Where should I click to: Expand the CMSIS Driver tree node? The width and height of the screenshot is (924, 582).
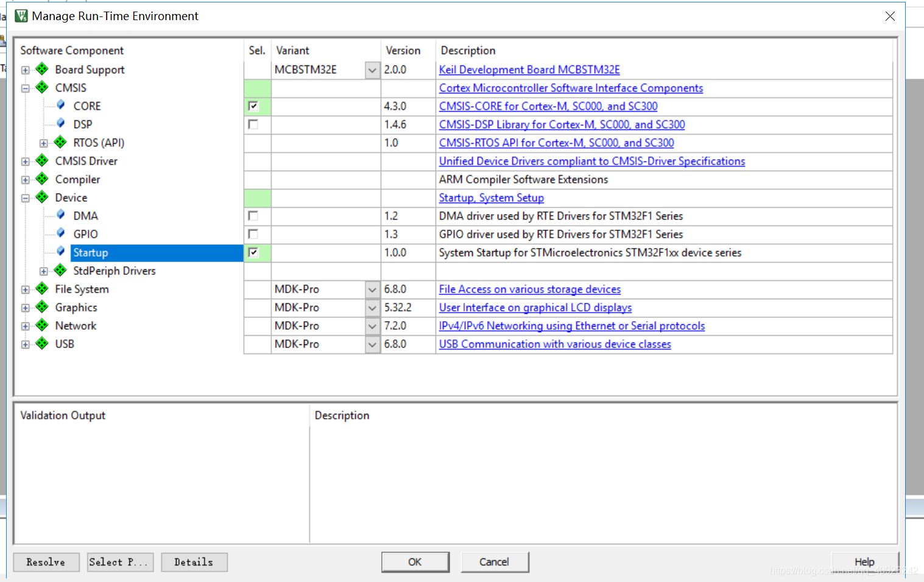pos(26,161)
